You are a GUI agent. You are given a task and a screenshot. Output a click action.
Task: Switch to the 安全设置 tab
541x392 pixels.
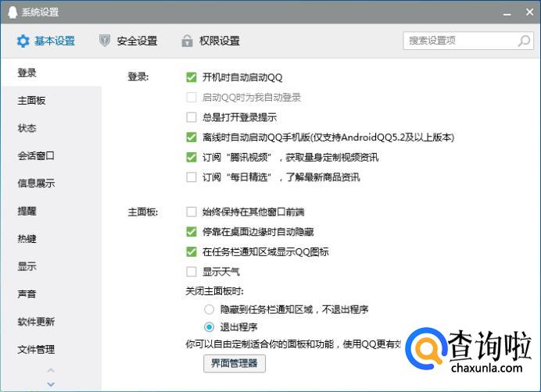[x=128, y=41]
